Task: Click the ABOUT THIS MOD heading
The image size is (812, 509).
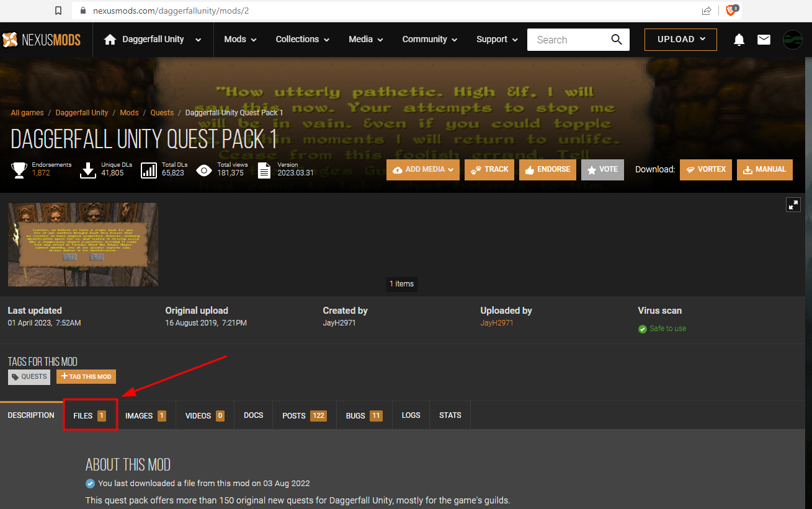Action: tap(128, 464)
